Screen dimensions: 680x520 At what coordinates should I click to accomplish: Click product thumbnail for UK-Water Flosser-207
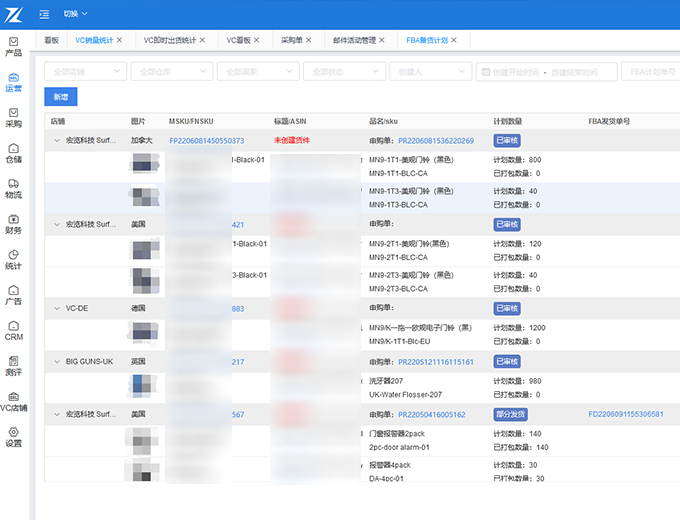coord(144,387)
